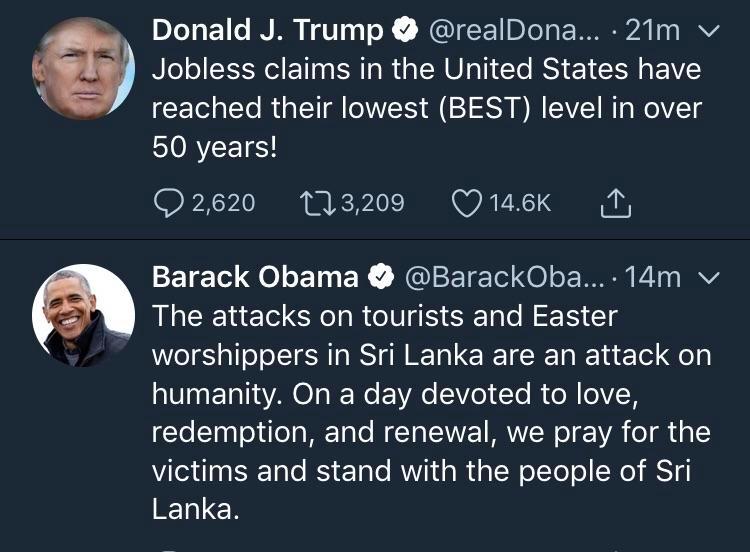Open the Barack Obama profile name
The height and width of the screenshot is (552, 750).
[x=255, y=275]
